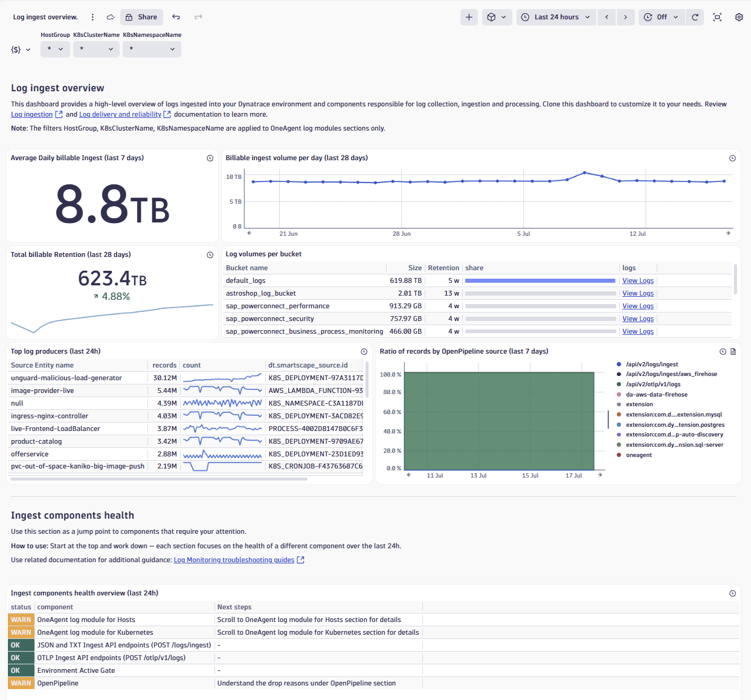The height and width of the screenshot is (700, 751).
Task: Click clock icon on Ratio of records tile
Action: (x=723, y=352)
